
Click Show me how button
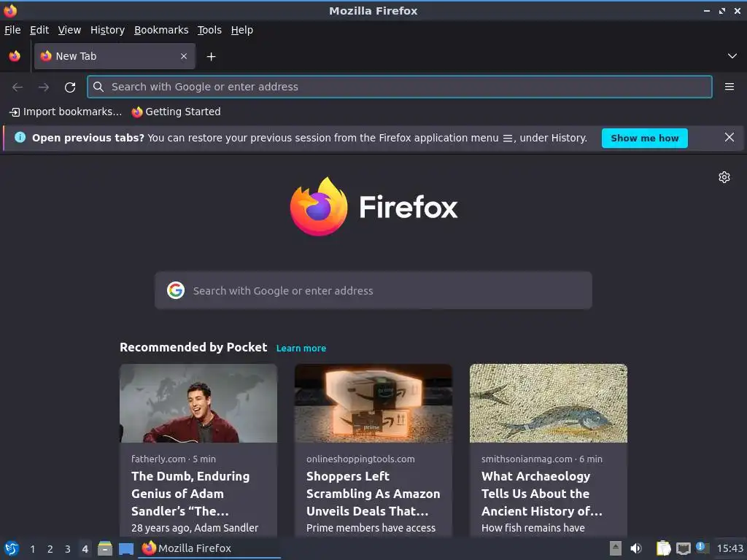645,138
